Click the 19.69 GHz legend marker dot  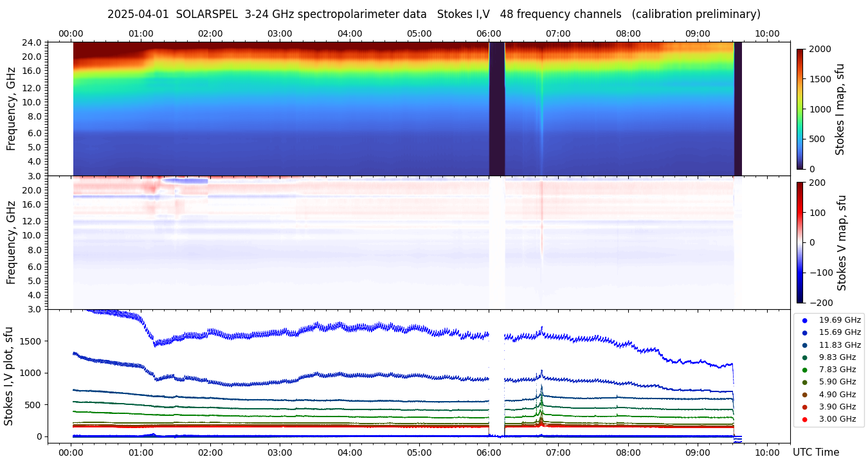click(804, 320)
